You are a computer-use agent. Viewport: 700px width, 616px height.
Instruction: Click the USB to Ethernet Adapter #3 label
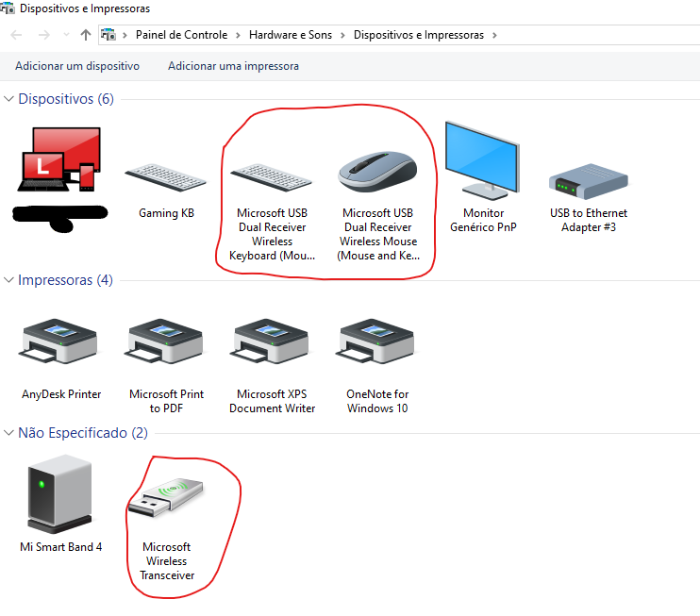click(x=589, y=220)
